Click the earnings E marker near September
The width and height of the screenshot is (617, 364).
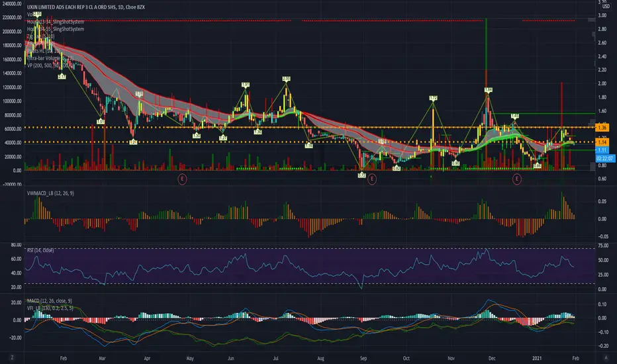point(372,179)
